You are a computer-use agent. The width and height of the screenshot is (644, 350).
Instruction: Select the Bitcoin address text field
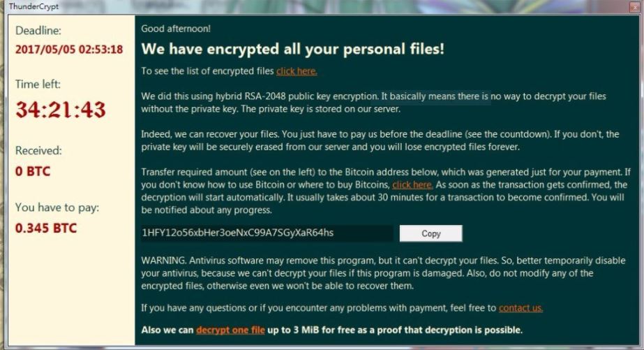point(267,233)
